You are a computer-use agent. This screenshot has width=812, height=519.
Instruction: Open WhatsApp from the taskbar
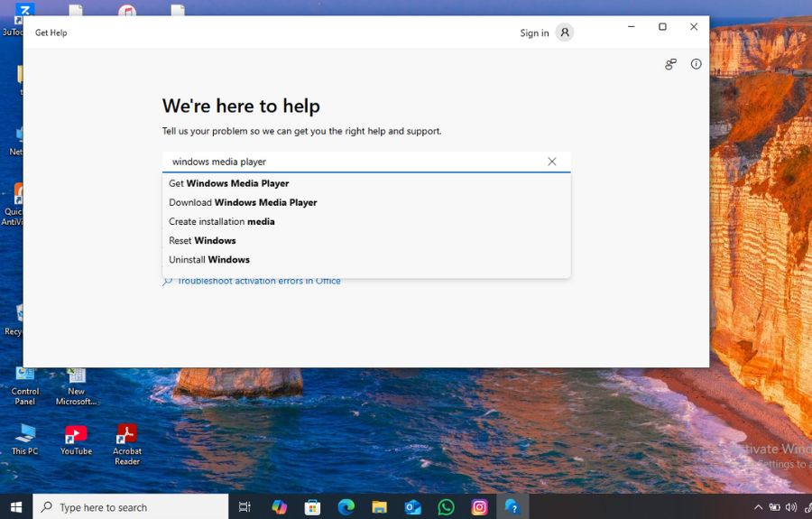point(446,507)
